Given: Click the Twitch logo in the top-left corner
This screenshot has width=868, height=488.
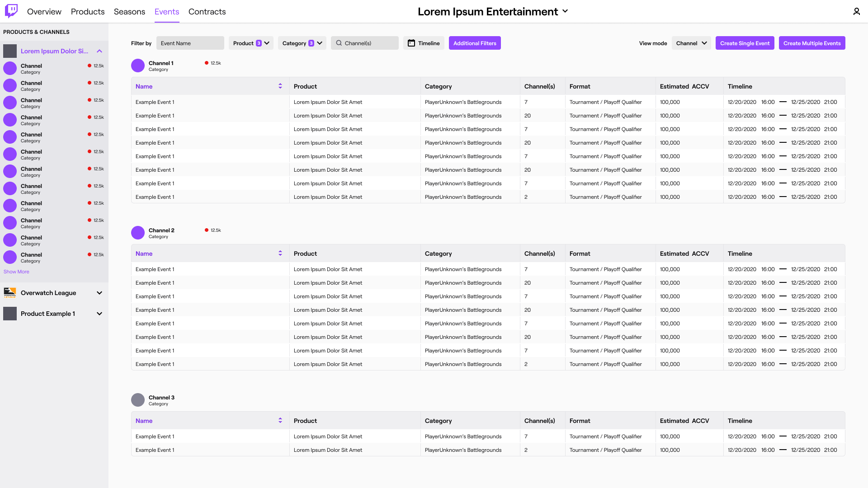Looking at the screenshot, I should (10, 11).
